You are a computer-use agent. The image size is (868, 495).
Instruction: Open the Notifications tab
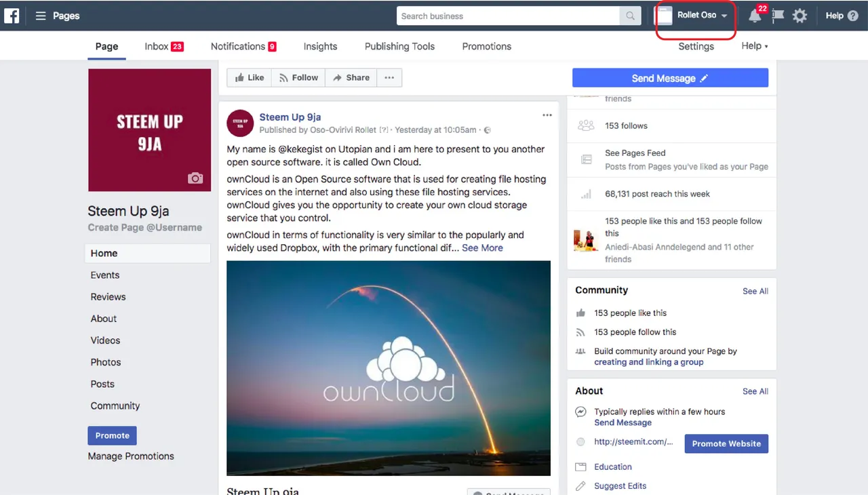pyautogui.click(x=243, y=46)
